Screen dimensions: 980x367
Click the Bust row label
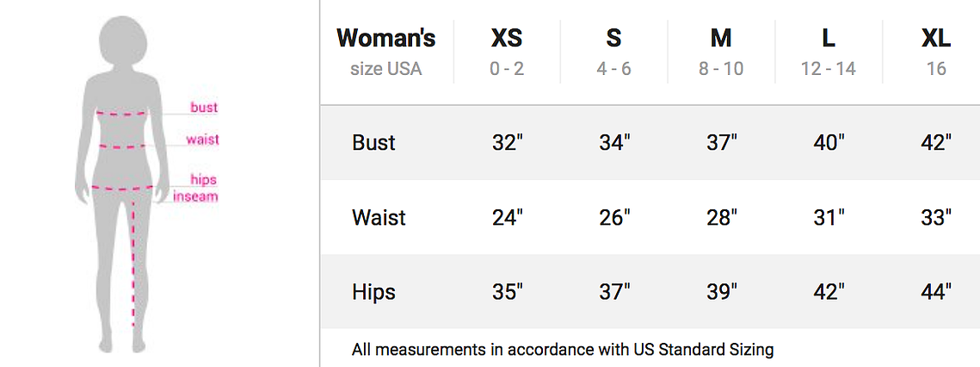pos(373,143)
